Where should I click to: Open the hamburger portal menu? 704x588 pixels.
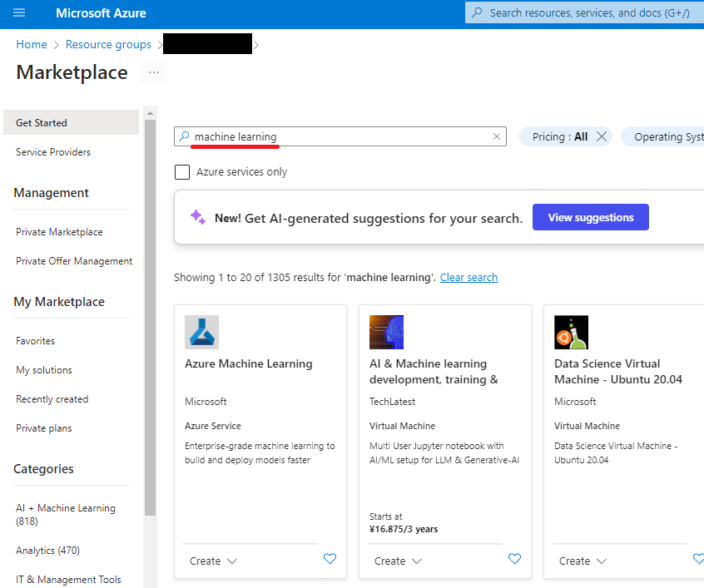point(19,12)
